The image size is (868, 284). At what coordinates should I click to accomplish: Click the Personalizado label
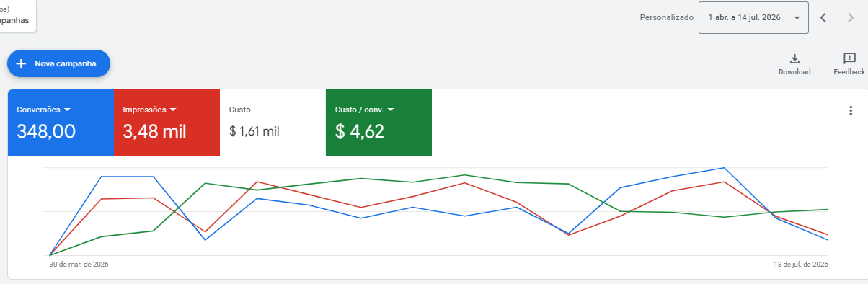(667, 17)
